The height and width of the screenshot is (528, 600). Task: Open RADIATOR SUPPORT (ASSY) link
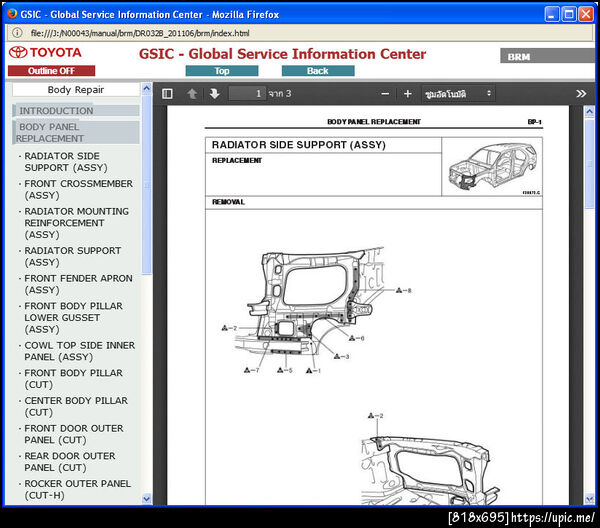[72, 256]
